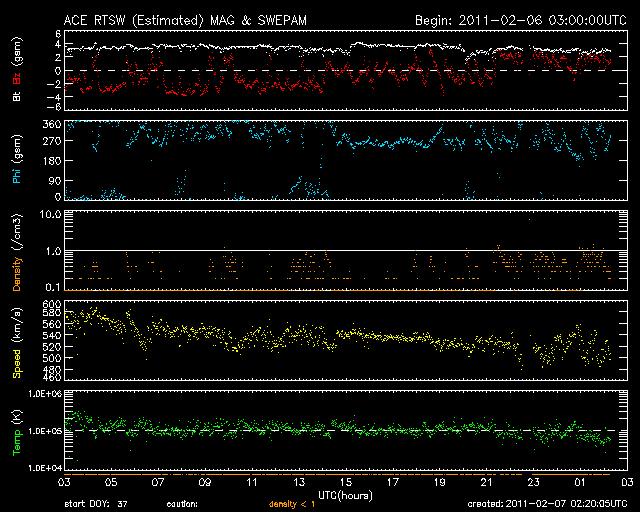Select the Temp (K) axis label
The width and height of the screenshot is (640, 512).
point(16,430)
